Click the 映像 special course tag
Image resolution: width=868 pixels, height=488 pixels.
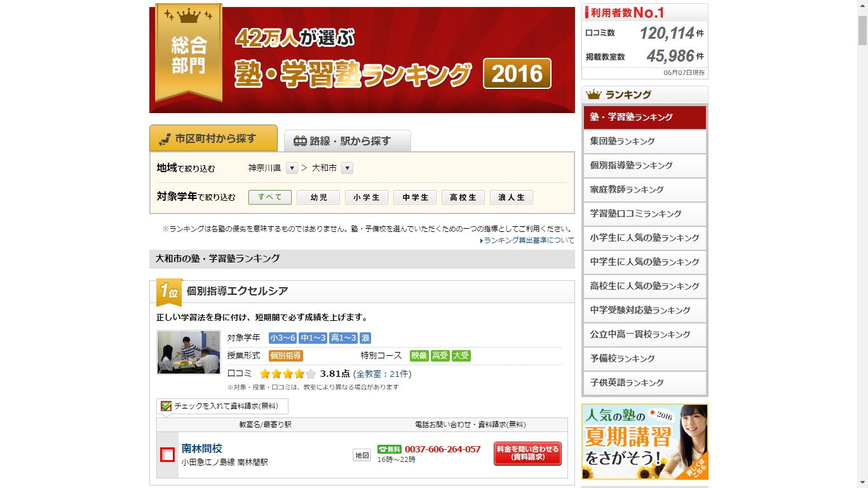click(419, 356)
